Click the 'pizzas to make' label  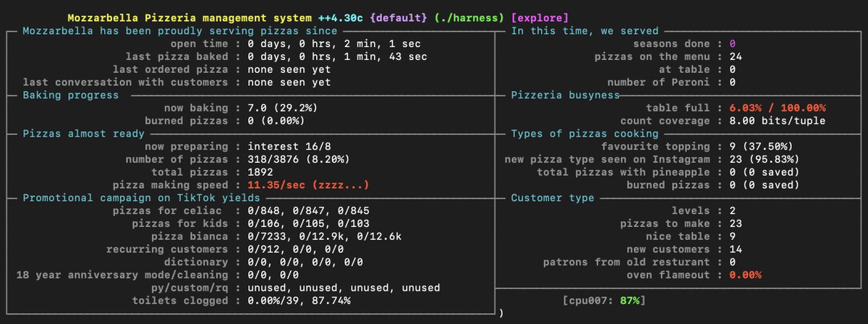[x=665, y=223]
